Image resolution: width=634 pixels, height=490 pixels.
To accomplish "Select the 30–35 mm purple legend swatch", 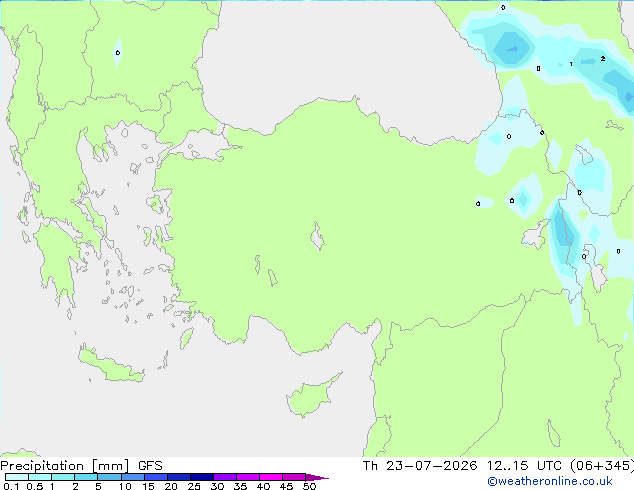I will pyautogui.click(x=225, y=477).
